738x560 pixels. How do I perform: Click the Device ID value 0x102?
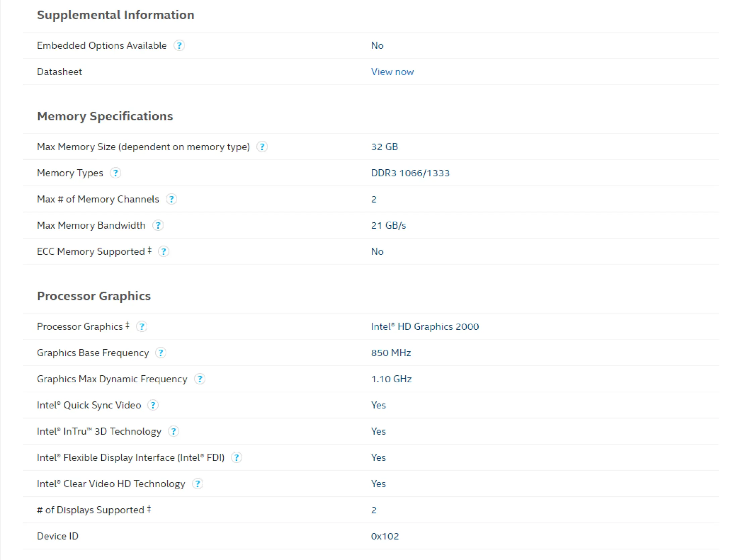pos(385,536)
